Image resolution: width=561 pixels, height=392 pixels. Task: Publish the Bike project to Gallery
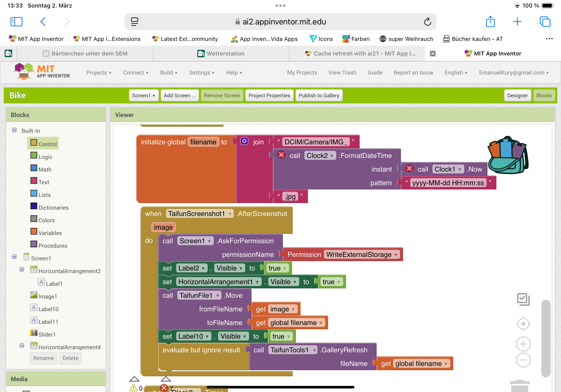(319, 95)
